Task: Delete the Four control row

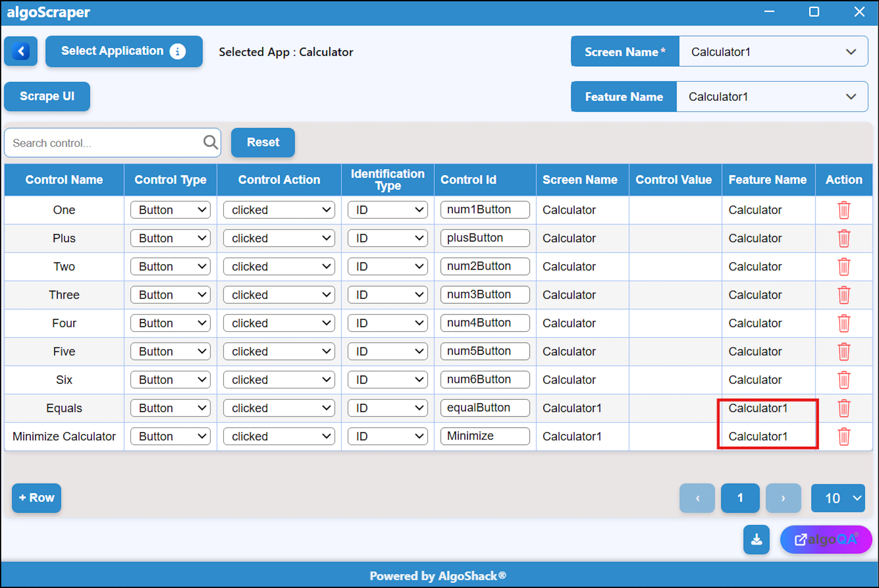Action: coord(844,323)
